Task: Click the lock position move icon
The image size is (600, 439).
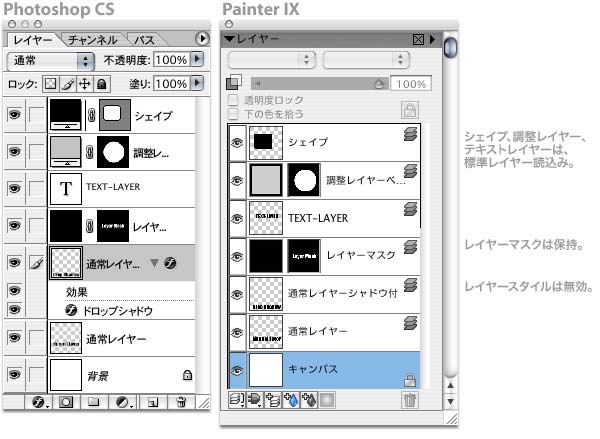Action: coord(83,85)
